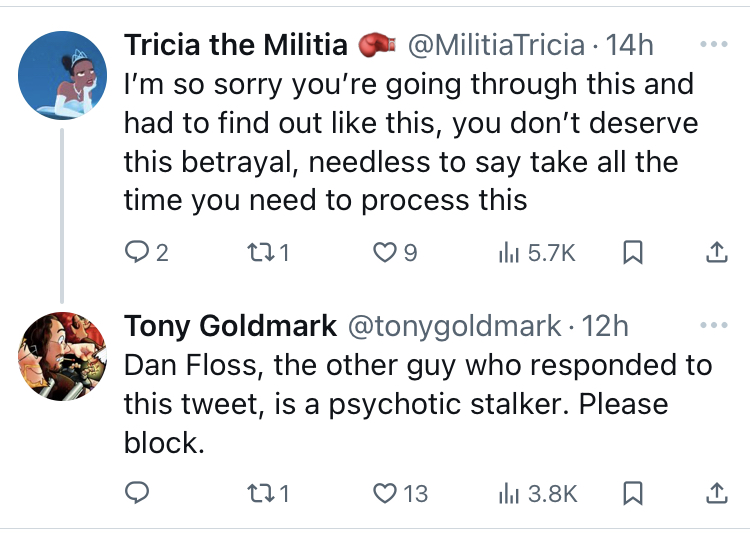Bookmark Tony Goldmark's tweet
Viewport: 750px width, 538px height.
click(x=632, y=493)
